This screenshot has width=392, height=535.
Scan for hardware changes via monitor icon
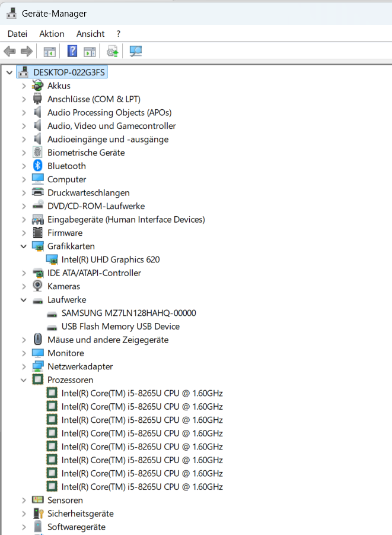point(136,52)
